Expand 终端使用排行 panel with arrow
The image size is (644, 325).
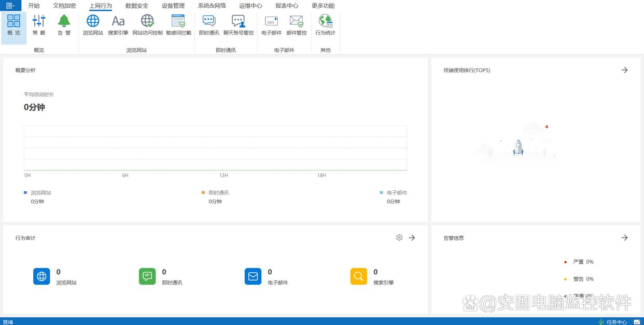pos(624,70)
